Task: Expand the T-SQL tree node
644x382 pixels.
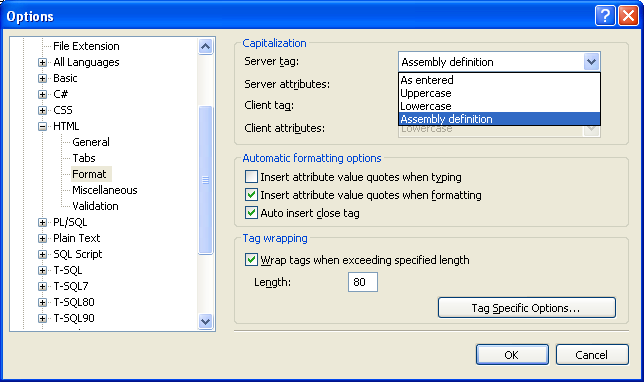Action: tap(42, 271)
